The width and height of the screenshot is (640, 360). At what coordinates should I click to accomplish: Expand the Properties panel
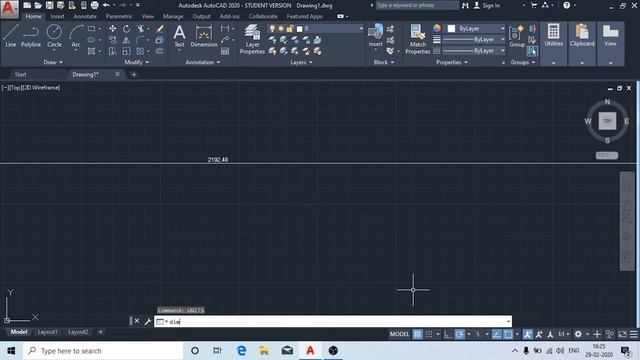pyautogui.click(x=452, y=62)
